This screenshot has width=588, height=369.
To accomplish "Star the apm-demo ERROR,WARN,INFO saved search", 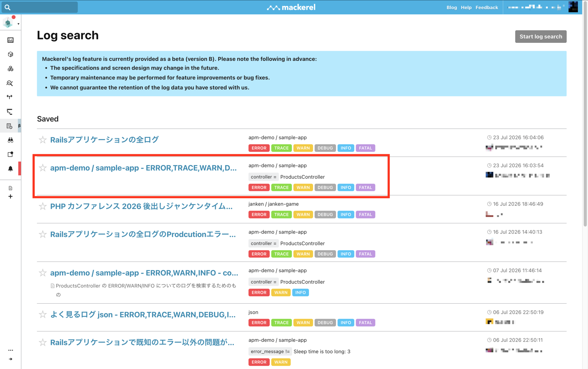I will pos(43,273).
